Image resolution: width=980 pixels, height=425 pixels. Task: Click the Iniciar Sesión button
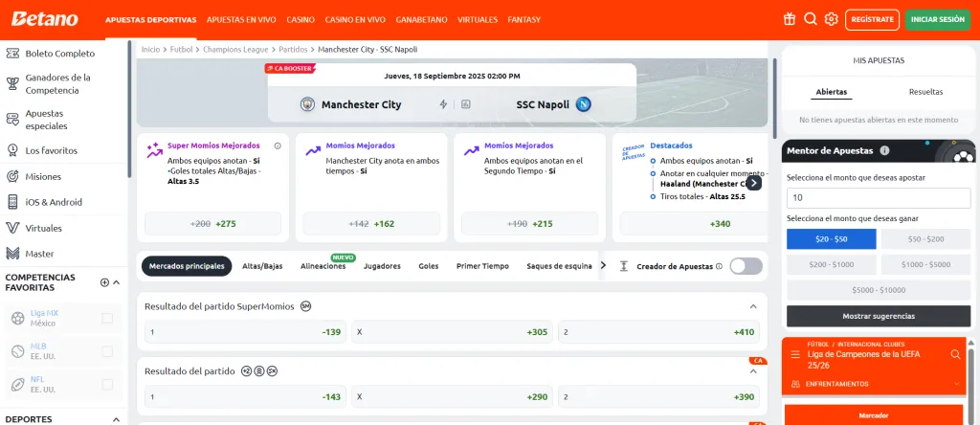pos(937,19)
